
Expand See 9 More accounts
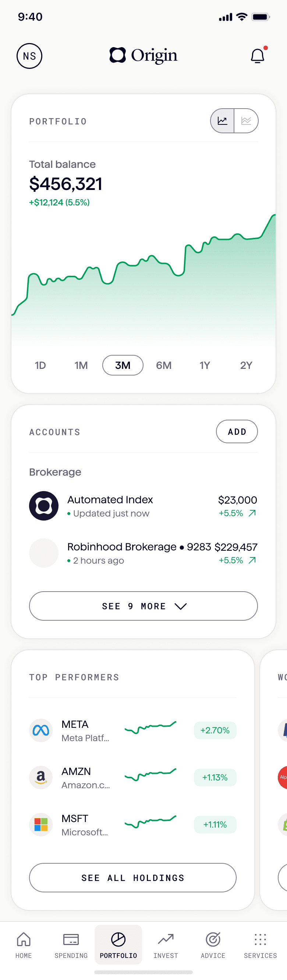143,606
